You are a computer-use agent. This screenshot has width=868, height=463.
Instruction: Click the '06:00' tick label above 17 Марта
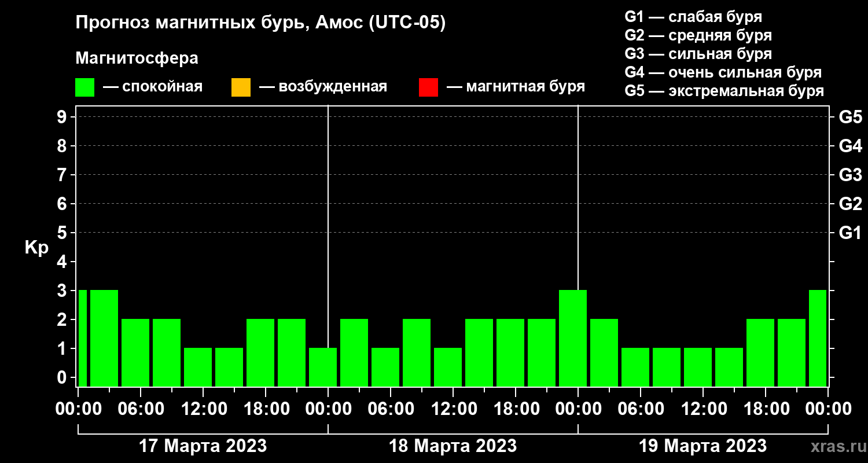click(141, 409)
